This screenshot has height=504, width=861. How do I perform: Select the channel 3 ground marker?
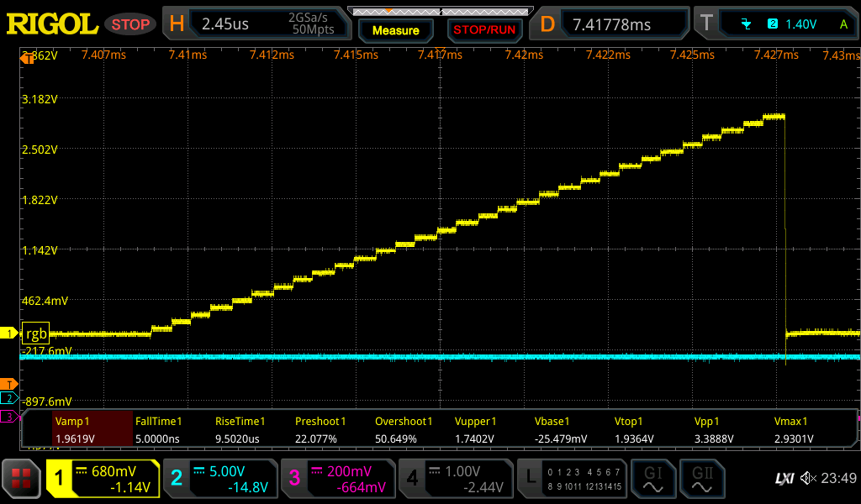pos(8,417)
